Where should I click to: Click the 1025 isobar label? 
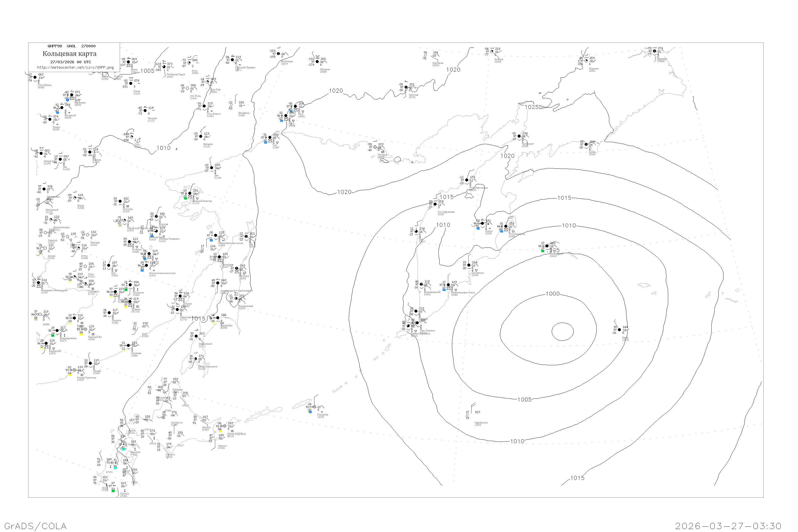click(x=532, y=107)
